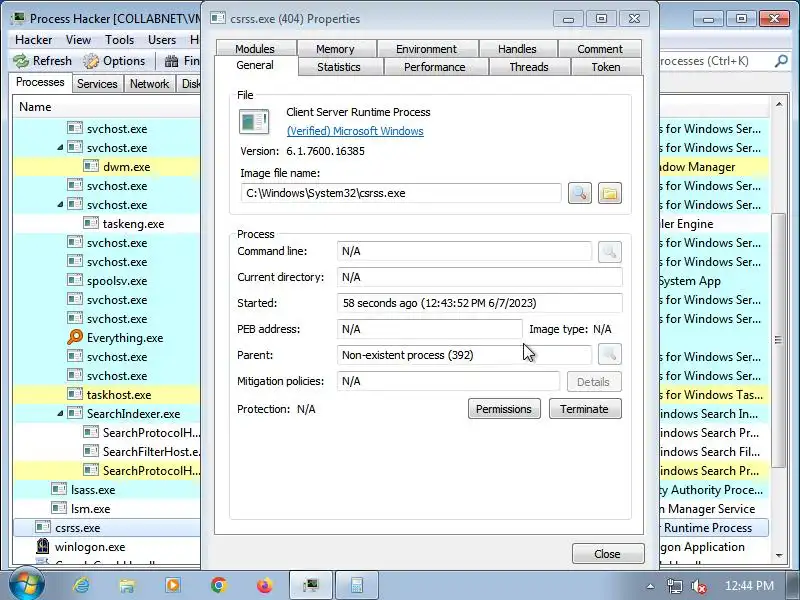
Task: Click the inspect image file magnifier icon
Action: tap(580, 193)
